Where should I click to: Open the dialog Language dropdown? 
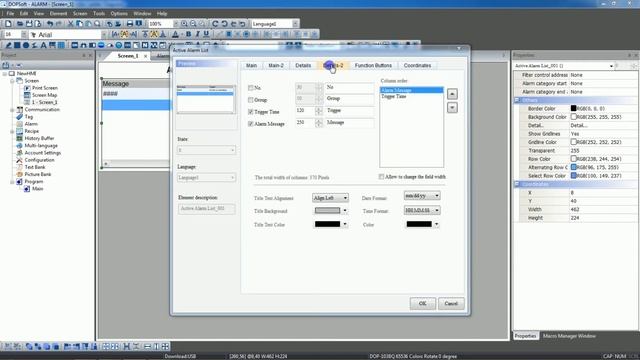(207, 178)
